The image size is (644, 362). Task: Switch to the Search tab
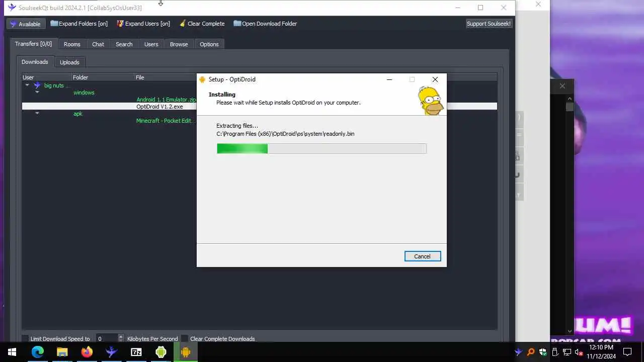(124, 44)
